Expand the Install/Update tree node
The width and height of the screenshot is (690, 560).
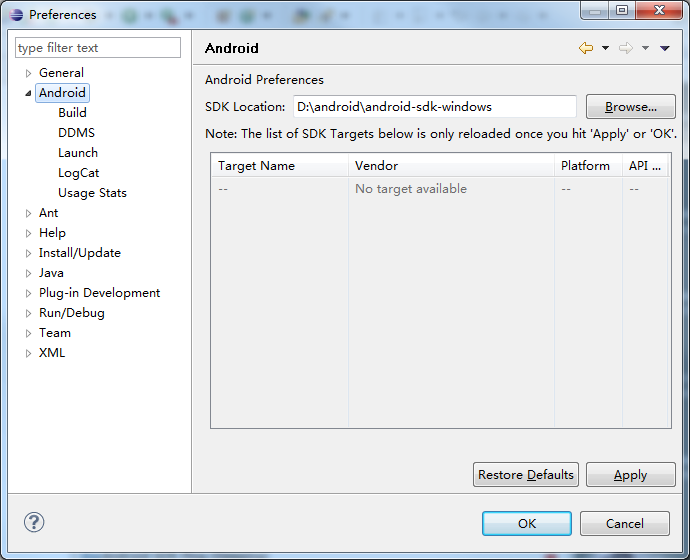[29, 253]
